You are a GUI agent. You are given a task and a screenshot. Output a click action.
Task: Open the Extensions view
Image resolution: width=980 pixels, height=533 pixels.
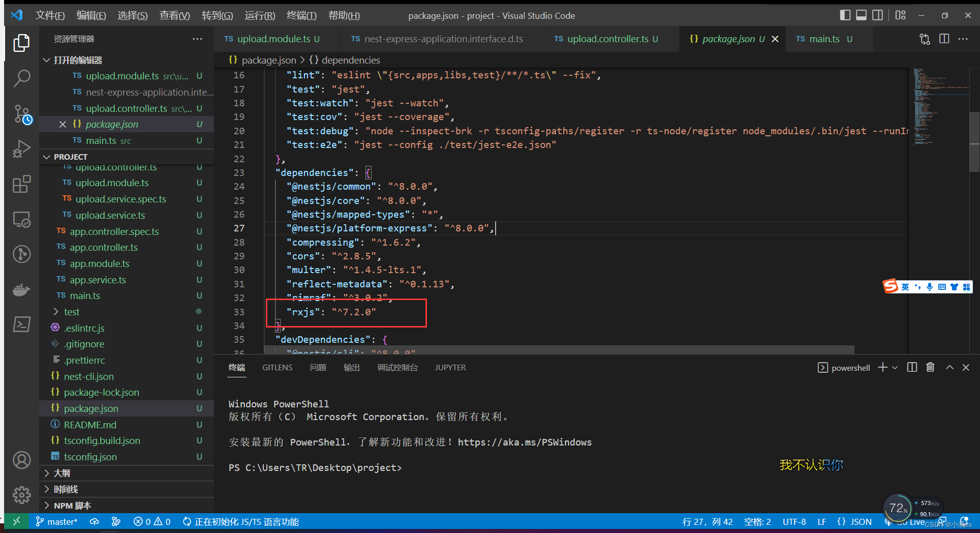tap(21, 184)
